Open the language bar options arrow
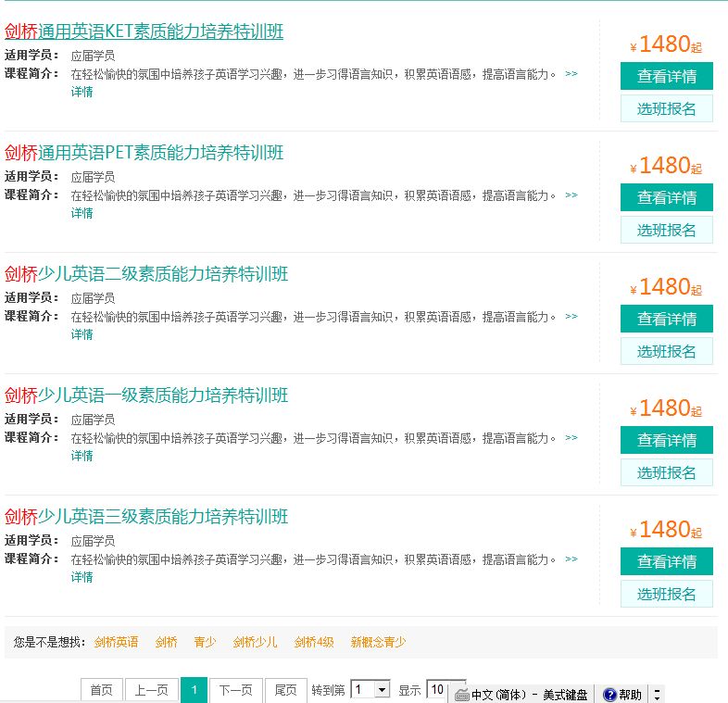Viewport: 728px width, 703px height. [x=657, y=695]
